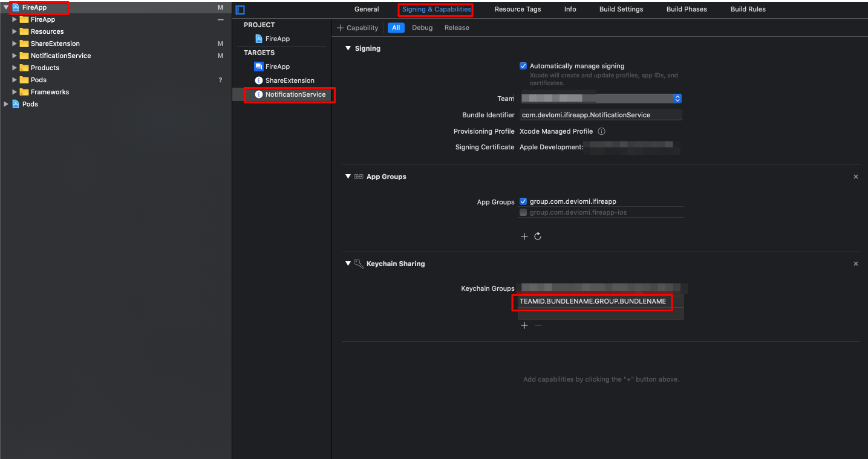The width and height of the screenshot is (868, 459).
Task: Click the FireApp target app icon
Action: click(259, 67)
